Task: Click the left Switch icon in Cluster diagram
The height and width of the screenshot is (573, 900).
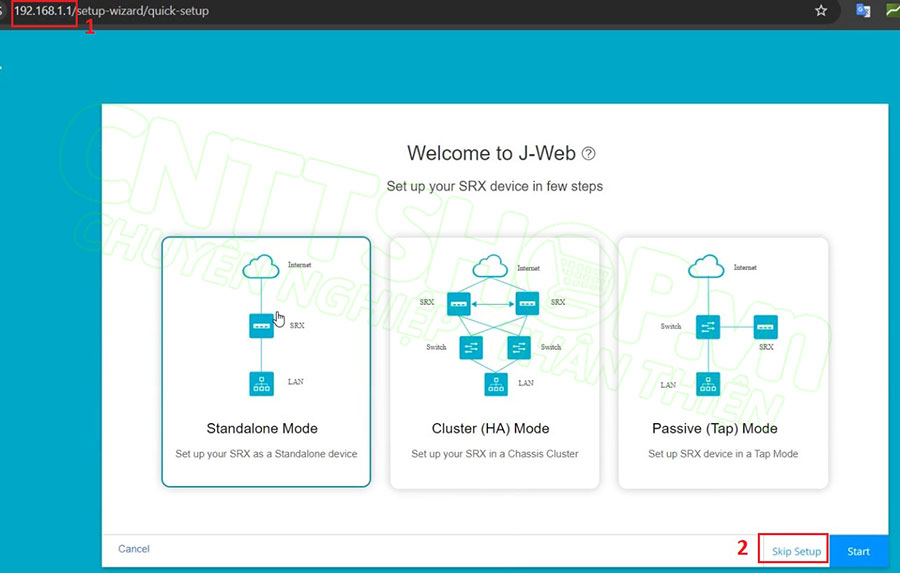Action: click(x=471, y=347)
